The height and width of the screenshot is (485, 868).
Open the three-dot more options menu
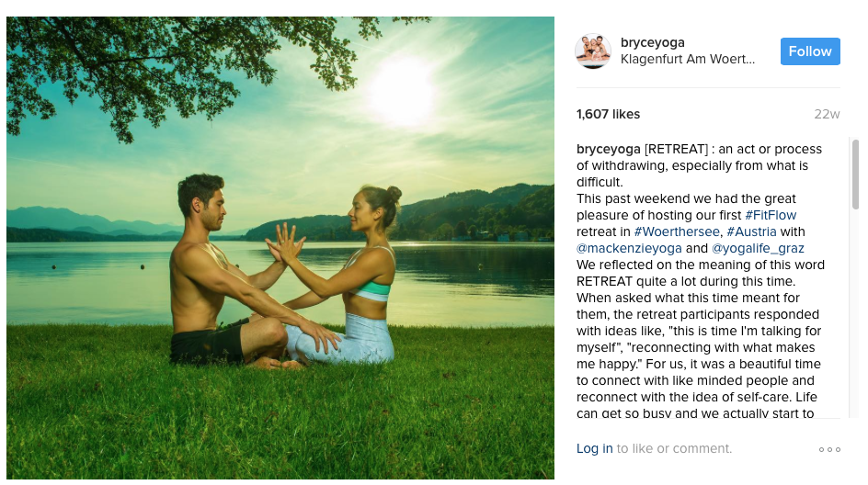tap(829, 449)
